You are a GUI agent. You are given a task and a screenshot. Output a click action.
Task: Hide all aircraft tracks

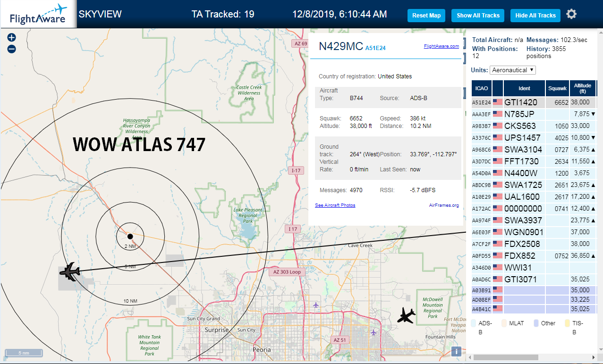click(x=535, y=16)
